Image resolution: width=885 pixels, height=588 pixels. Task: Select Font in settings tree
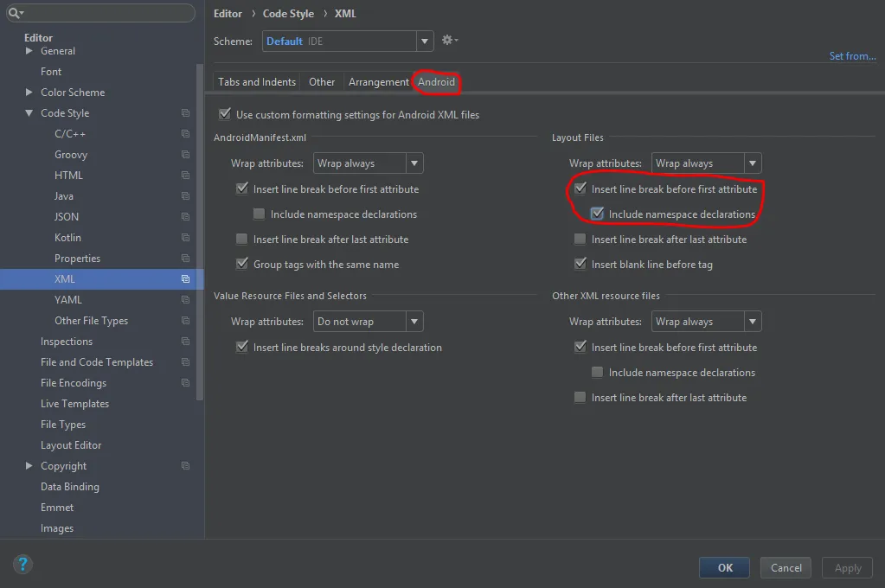[x=51, y=72]
